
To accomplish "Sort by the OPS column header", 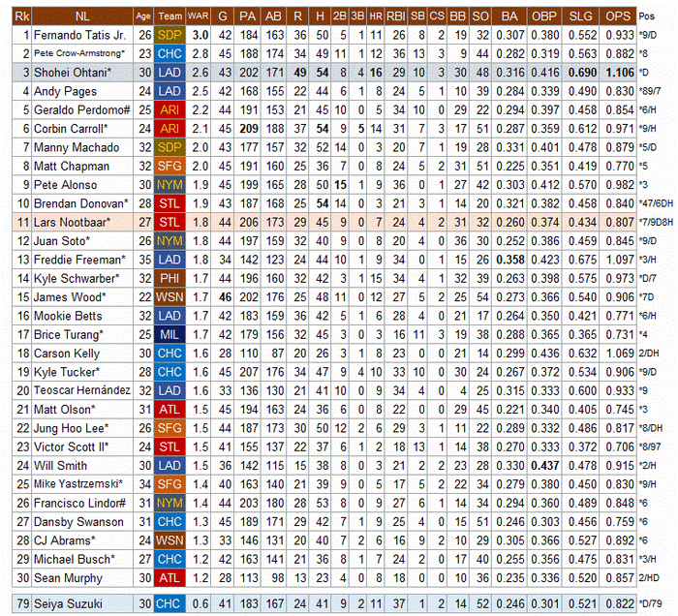I will [618, 16].
